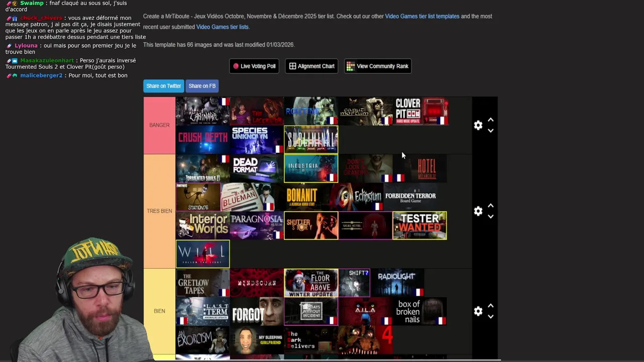Click the Clover Pit thumbnail

[420, 111]
